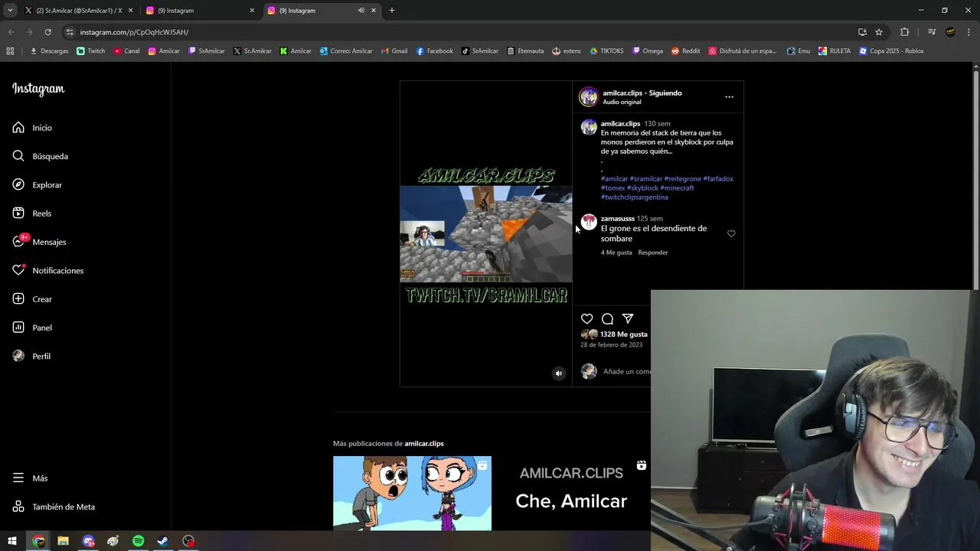
Task: Open hashtag #skyblock
Action: (642, 187)
